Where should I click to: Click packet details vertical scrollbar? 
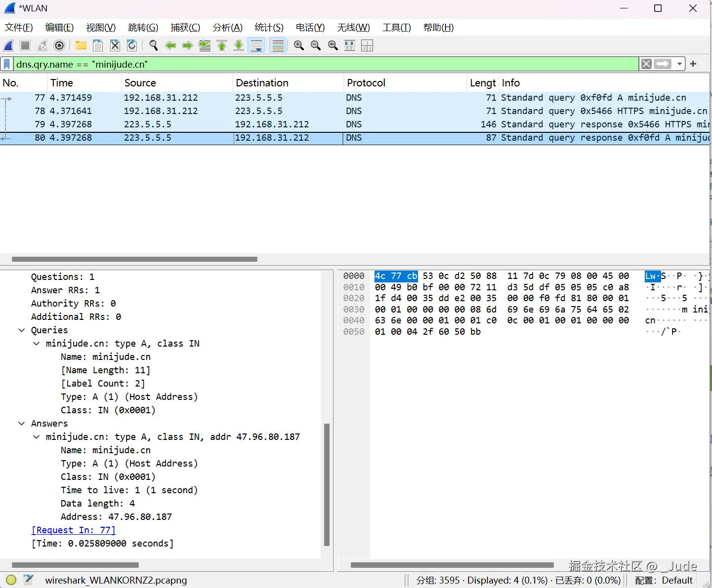point(327,484)
